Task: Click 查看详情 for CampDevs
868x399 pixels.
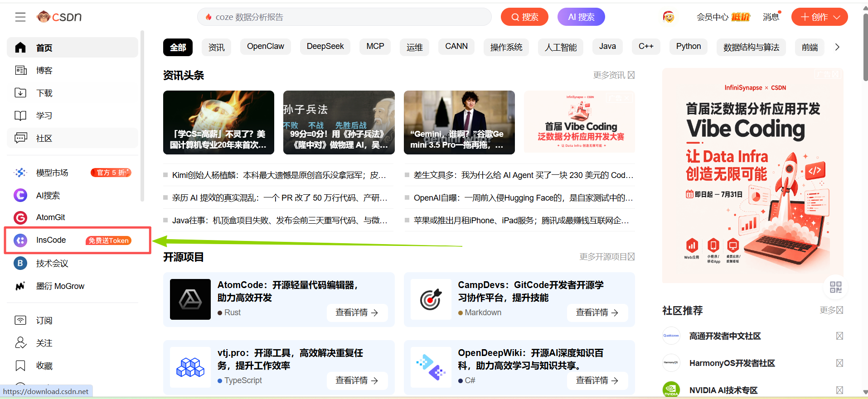Action: pyautogui.click(x=597, y=312)
